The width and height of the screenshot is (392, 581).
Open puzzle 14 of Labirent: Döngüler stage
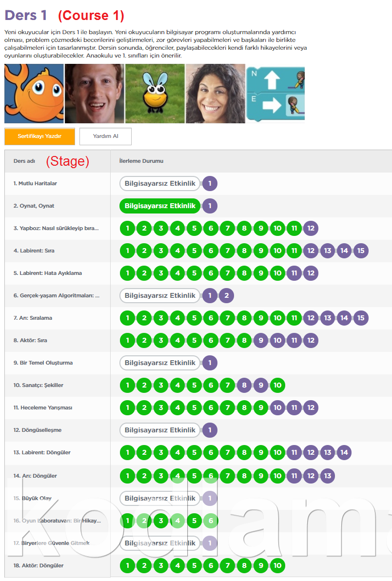click(344, 452)
